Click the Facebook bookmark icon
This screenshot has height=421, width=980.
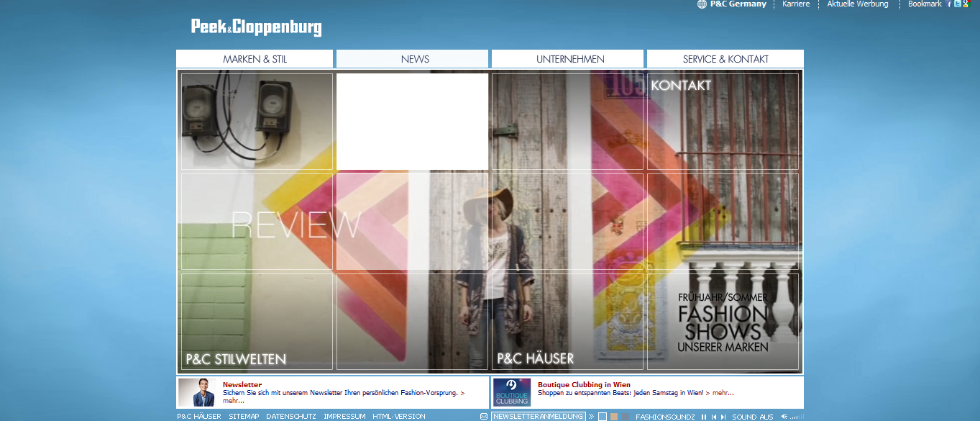pyautogui.click(x=949, y=4)
